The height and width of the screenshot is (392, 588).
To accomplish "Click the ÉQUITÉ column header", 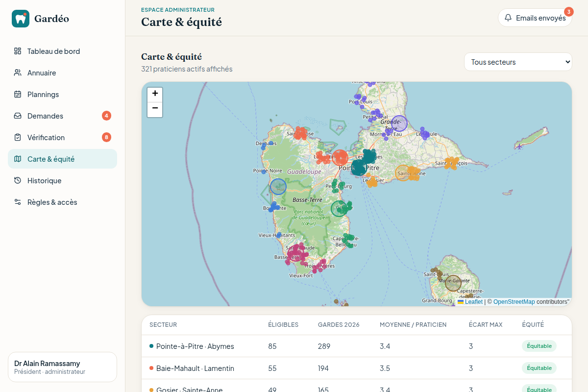I will [x=533, y=324].
